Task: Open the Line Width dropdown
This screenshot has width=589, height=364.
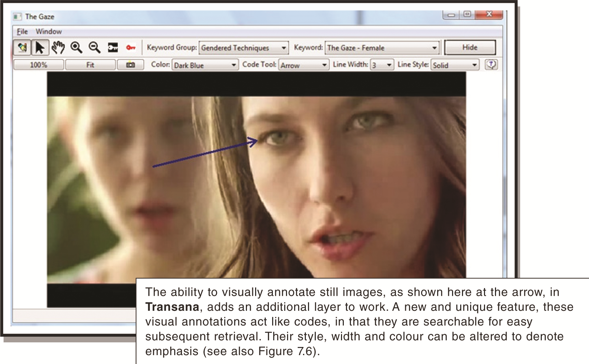Action: [x=382, y=65]
